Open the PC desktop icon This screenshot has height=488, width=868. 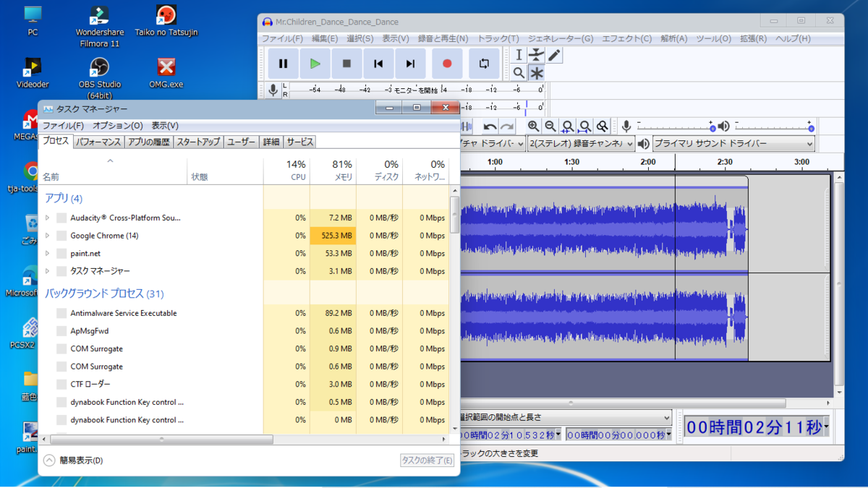[x=33, y=20]
